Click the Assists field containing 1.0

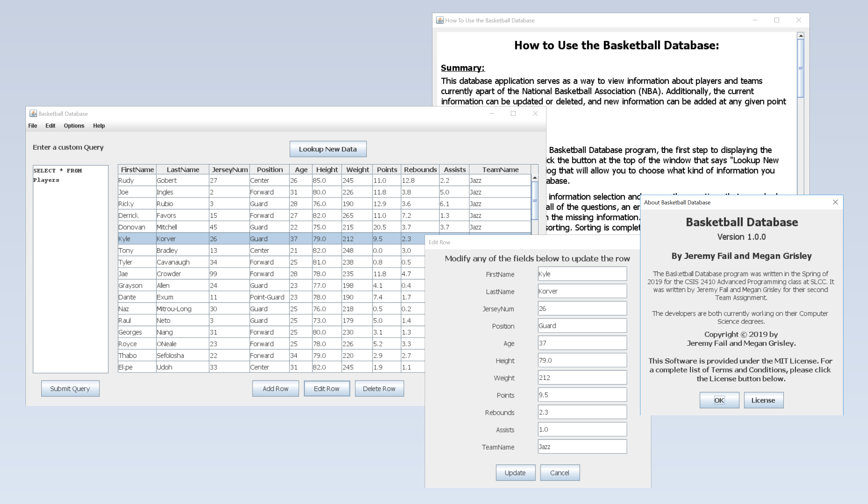[x=582, y=429]
